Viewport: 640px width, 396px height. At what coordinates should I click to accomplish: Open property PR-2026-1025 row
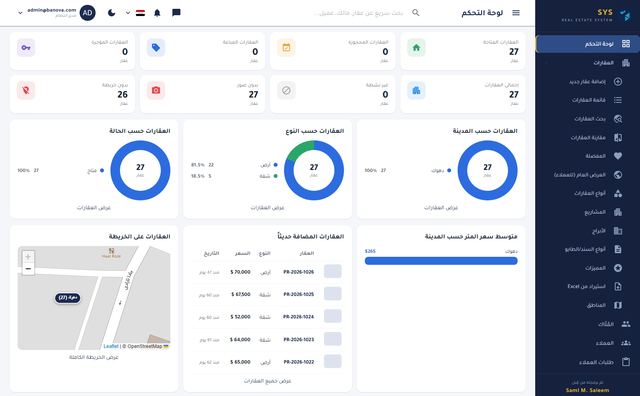267,294
